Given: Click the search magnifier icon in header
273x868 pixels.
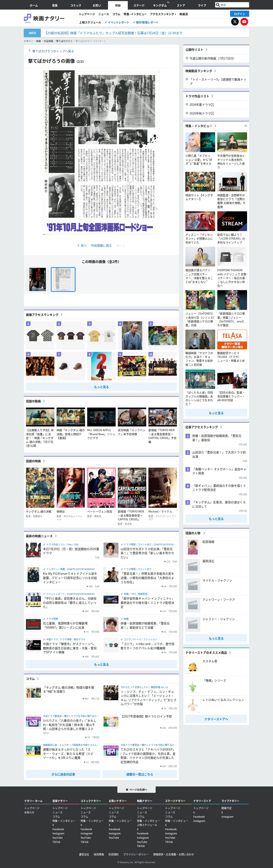Looking at the screenshot, I should (218, 5).
